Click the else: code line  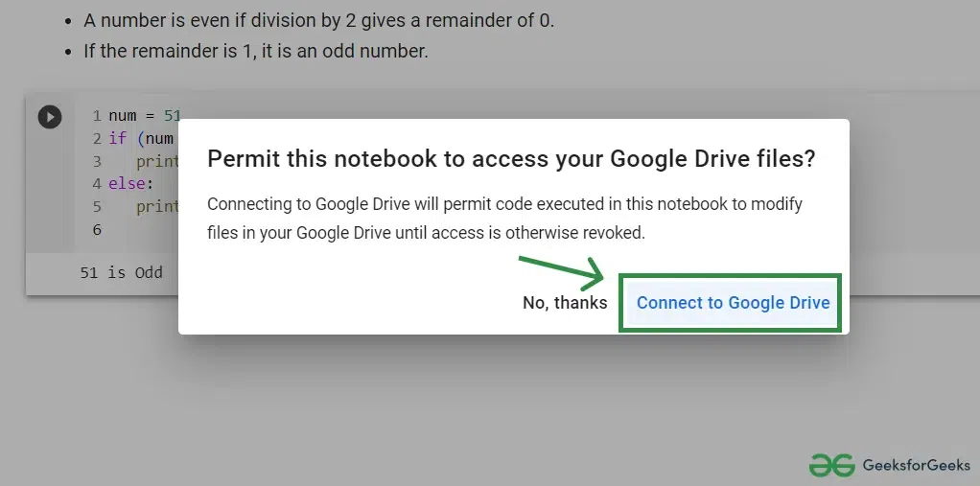tap(130, 184)
